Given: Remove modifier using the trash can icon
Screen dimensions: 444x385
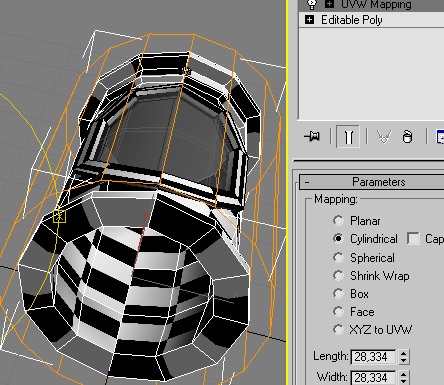Looking at the screenshot, I should coord(407,136).
